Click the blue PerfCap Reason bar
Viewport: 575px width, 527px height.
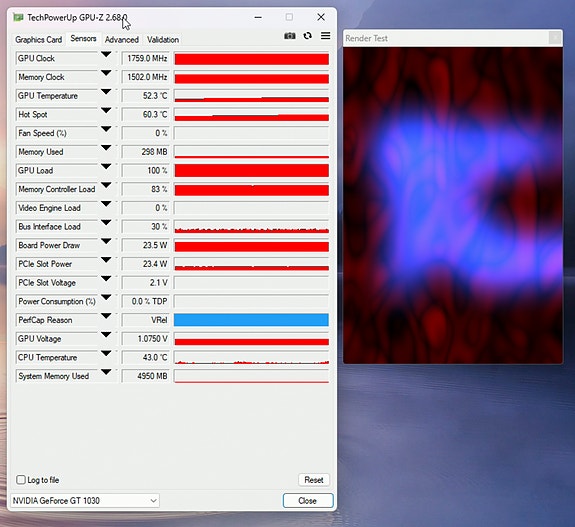tap(251, 320)
